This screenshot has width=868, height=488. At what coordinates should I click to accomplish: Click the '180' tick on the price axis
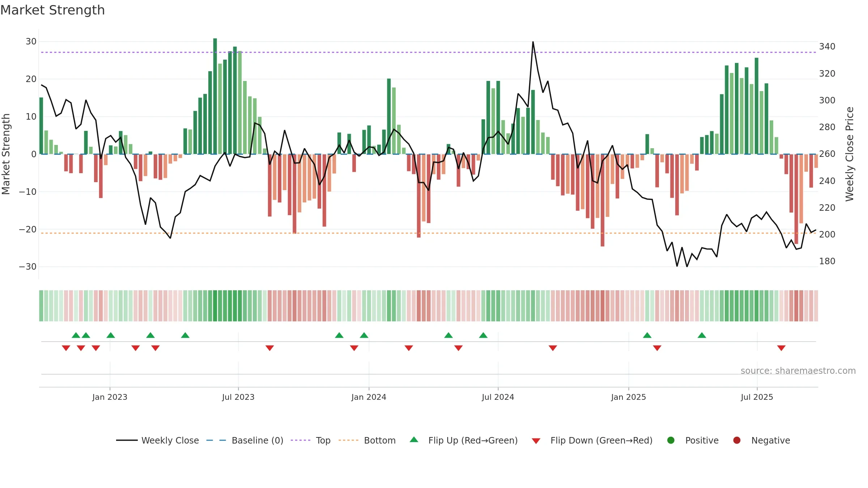tap(827, 261)
